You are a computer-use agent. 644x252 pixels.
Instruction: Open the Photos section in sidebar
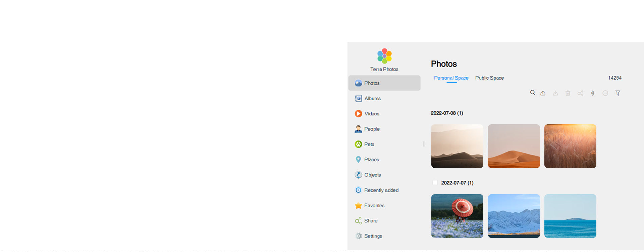point(384,83)
